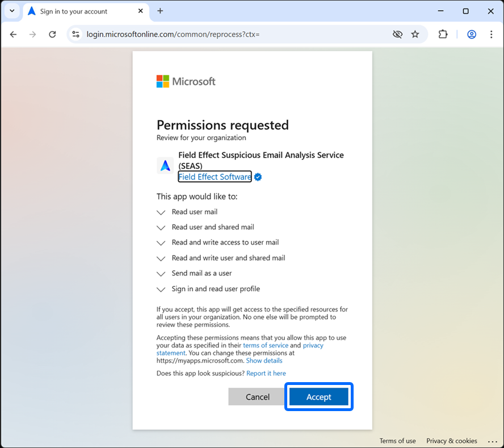Open the tab search dropdown arrow
Viewport: 504px width, 448px height.
point(12,11)
